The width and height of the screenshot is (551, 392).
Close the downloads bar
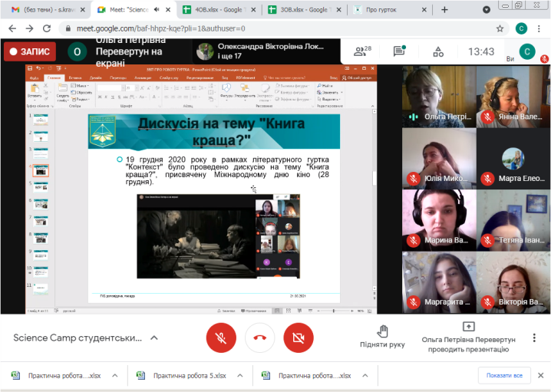click(x=538, y=375)
